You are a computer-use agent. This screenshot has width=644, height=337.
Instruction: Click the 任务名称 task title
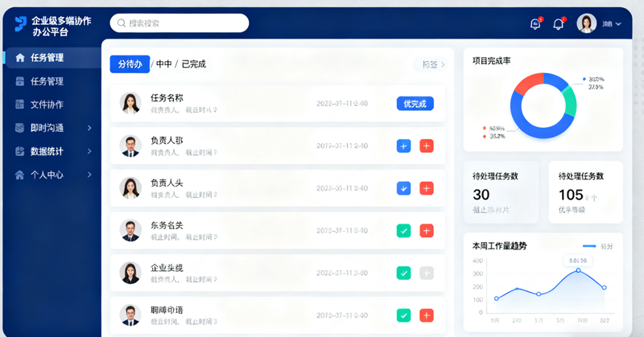(167, 98)
